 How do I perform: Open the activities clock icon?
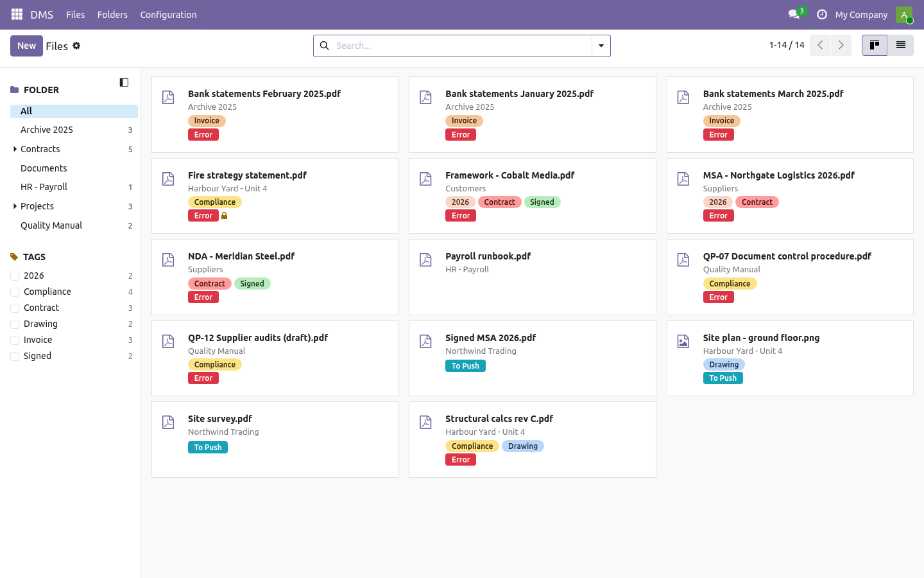pos(822,14)
